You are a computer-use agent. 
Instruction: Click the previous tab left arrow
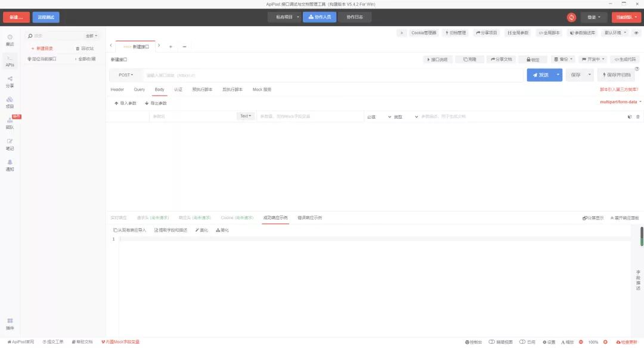[111, 45]
